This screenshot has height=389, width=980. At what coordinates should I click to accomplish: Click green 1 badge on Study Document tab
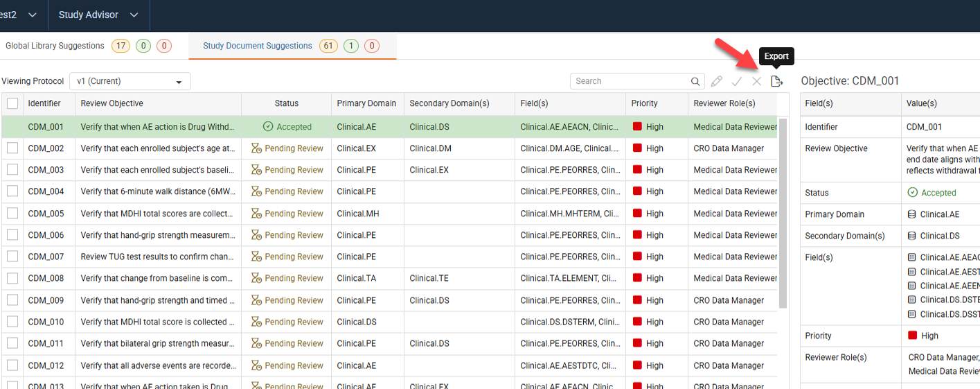coord(350,46)
